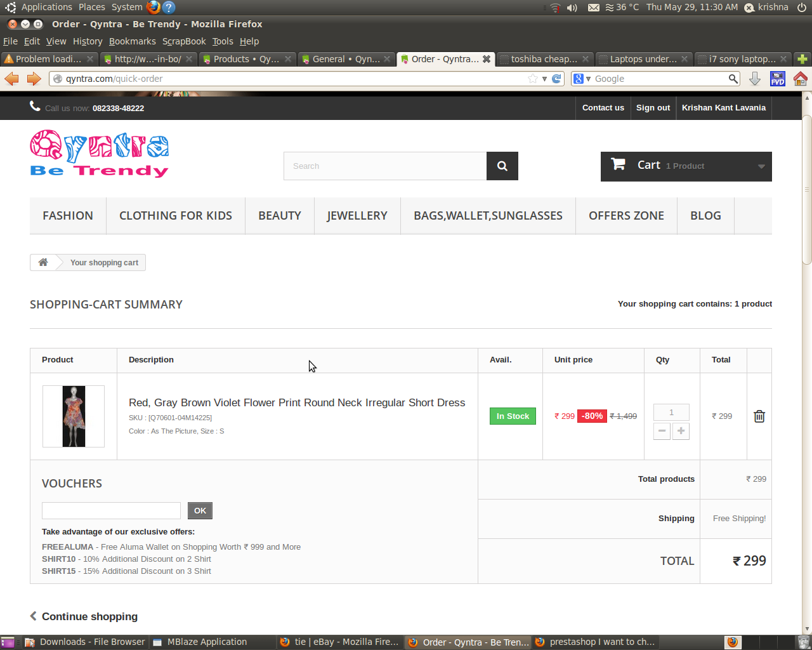Click the site Search input field
Screen dimensions: 812x650
click(x=385, y=166)
